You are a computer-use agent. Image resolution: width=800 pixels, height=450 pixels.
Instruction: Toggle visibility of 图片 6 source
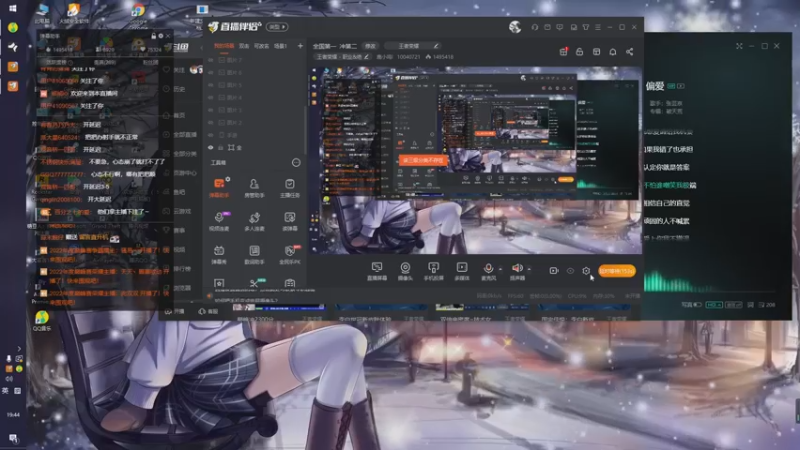[210, 72]
